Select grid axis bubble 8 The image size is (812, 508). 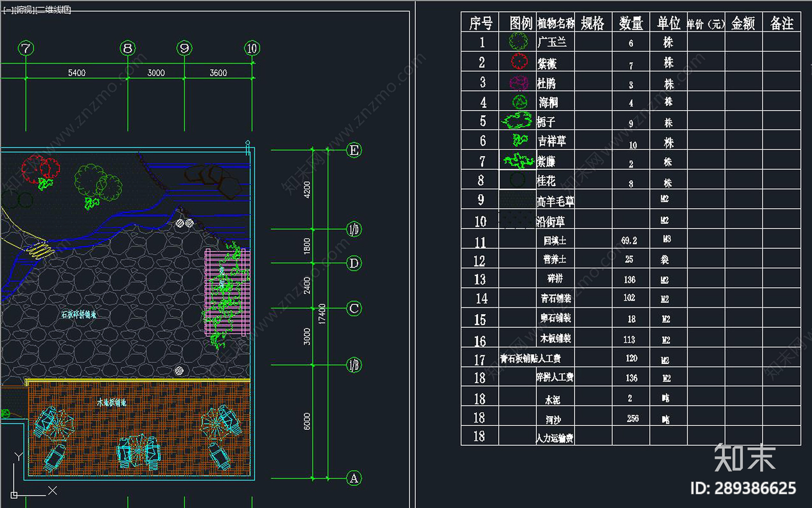pyautogui.click(x=128, y=48)
